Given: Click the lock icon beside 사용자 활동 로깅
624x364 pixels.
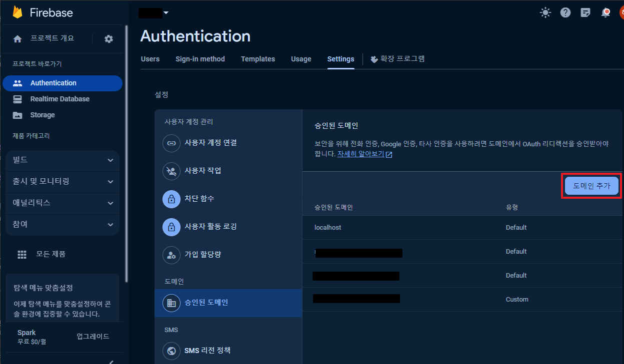Looking at the screenshot, I should (171, 227).
